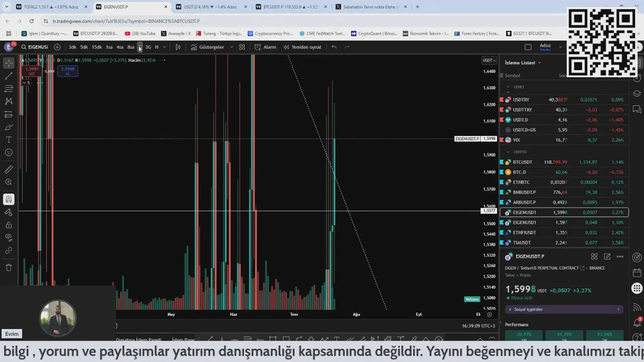Switch to the 3G timeframe
This screenshot has width=644, height=362.
pos(148,47)
